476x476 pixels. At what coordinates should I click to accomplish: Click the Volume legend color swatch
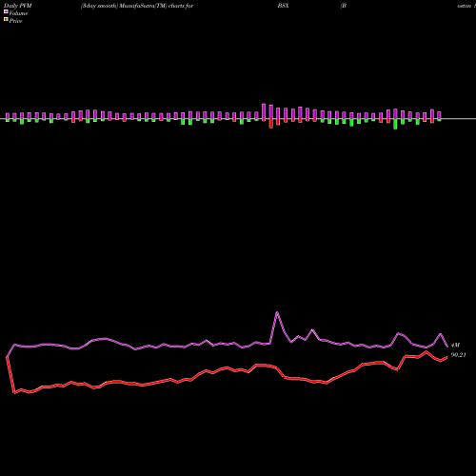point(6,11)
